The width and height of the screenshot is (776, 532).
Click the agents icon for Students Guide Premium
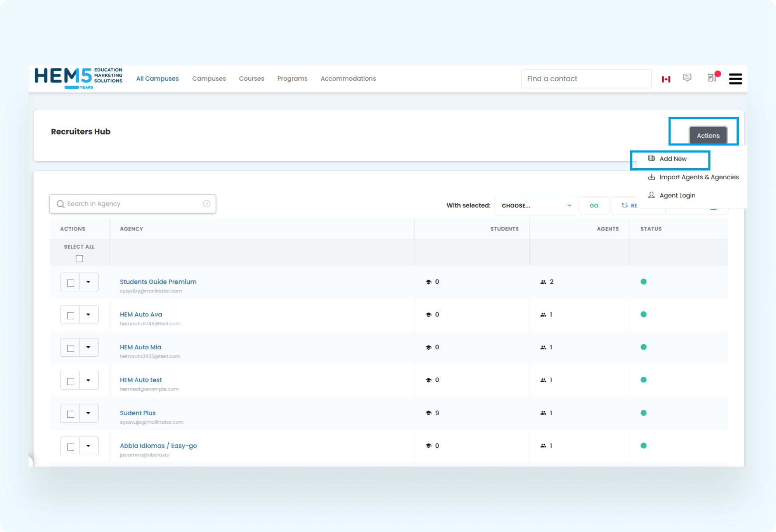[543, 282]
